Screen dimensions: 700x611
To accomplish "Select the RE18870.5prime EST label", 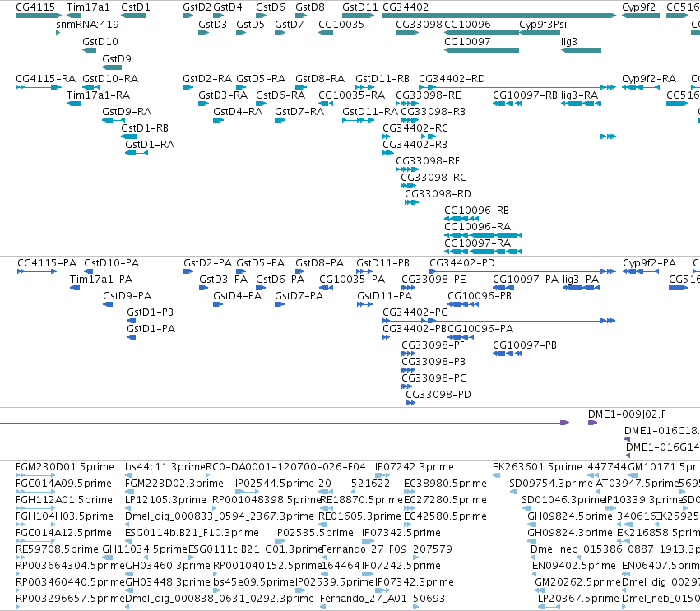I will pyautogui.click(x=361, y=500).
